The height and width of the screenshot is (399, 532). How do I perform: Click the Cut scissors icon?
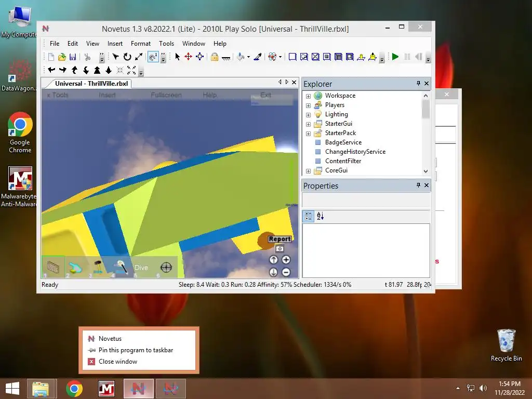[87, 57]
